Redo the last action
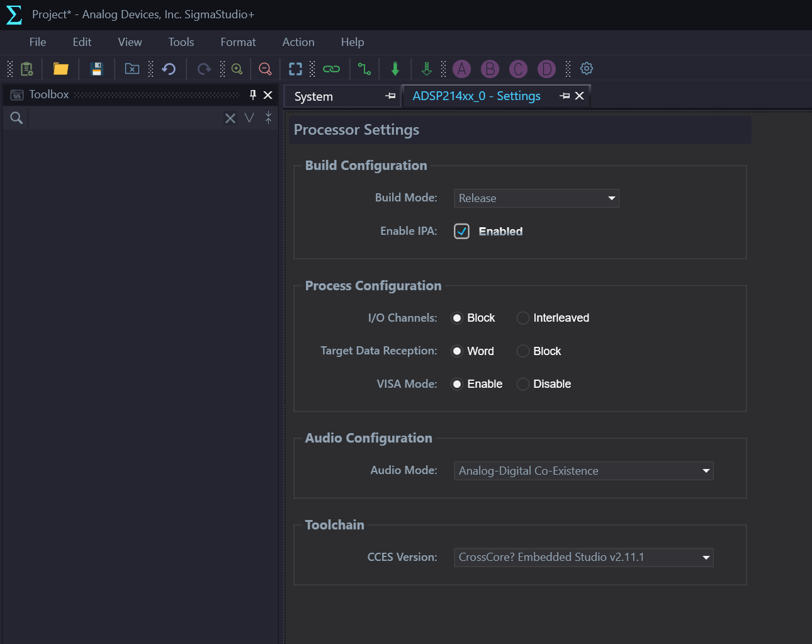 coord(204,69)
